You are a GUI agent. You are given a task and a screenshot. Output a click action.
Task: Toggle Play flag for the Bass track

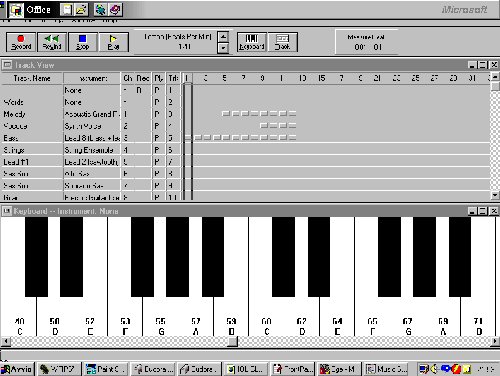coord(157,138)
